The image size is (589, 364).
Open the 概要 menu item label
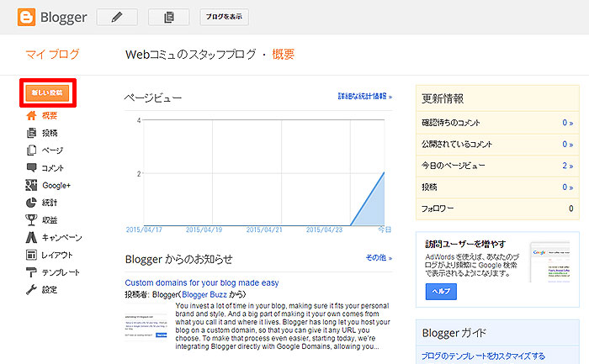point(49,115)
